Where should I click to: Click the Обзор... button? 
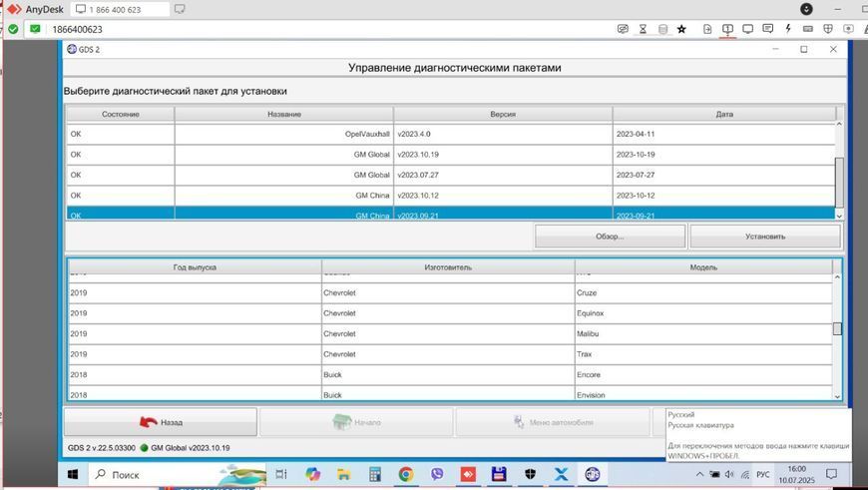[x=610, y=237]
